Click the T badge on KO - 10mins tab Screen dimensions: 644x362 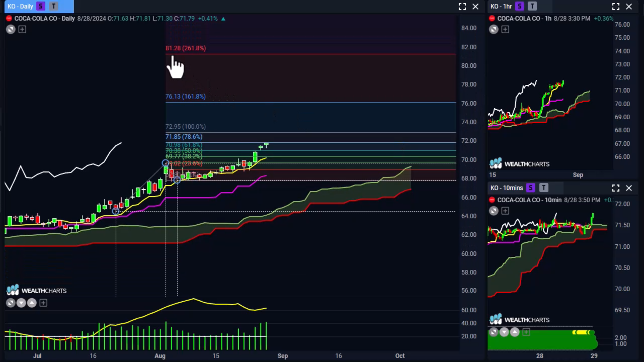click(x=544, y=188)
